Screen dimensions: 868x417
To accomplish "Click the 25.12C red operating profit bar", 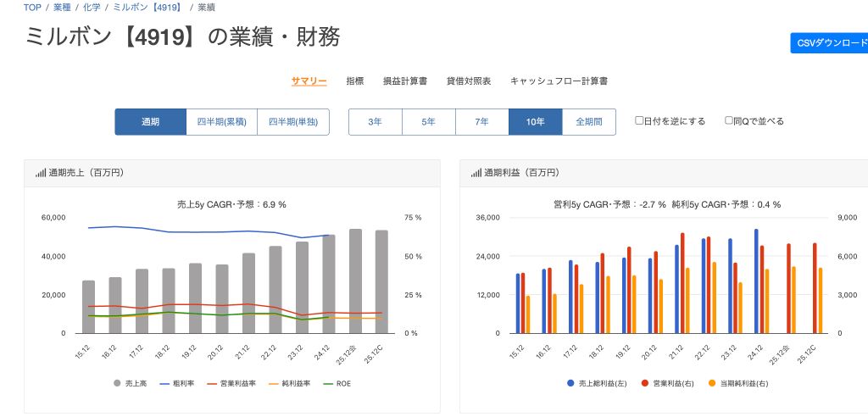I will click(x=815, y=288).
